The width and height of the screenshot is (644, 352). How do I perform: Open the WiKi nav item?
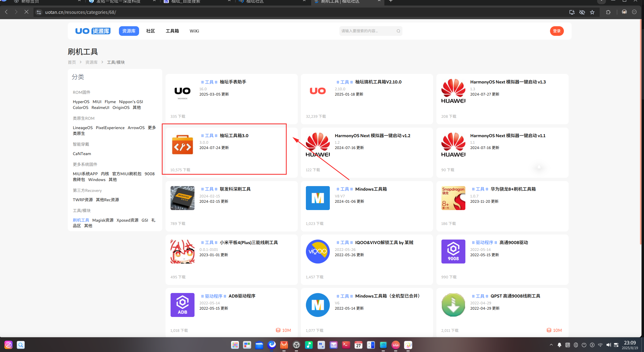click(x=194, y=31)
